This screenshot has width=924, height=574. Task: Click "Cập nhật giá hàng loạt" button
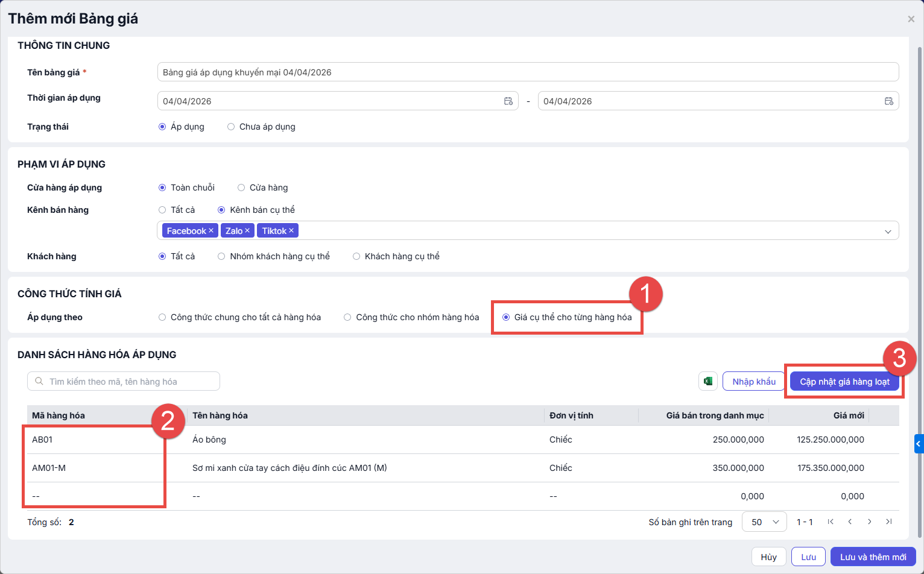[x=844, y=382]
